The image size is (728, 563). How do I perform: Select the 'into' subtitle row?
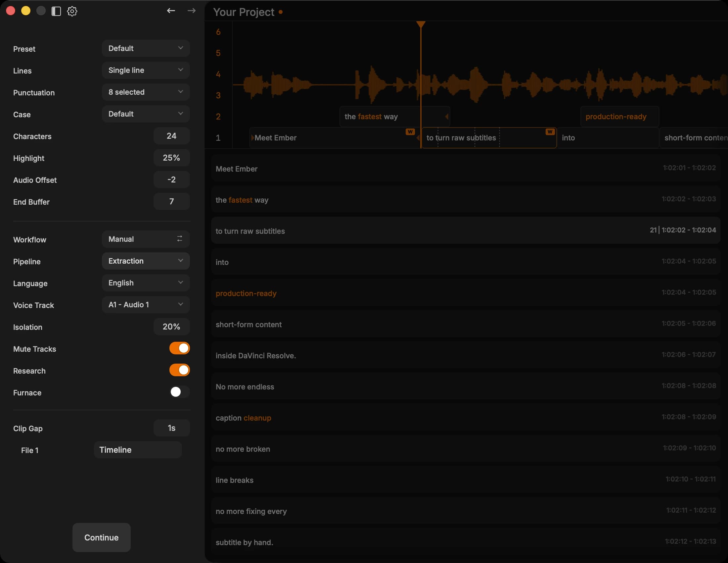point(466,262)
